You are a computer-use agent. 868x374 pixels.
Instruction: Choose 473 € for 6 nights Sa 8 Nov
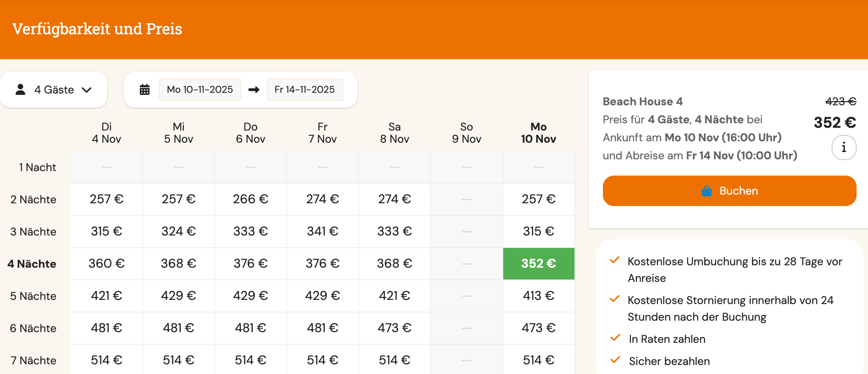coord(395,328)
